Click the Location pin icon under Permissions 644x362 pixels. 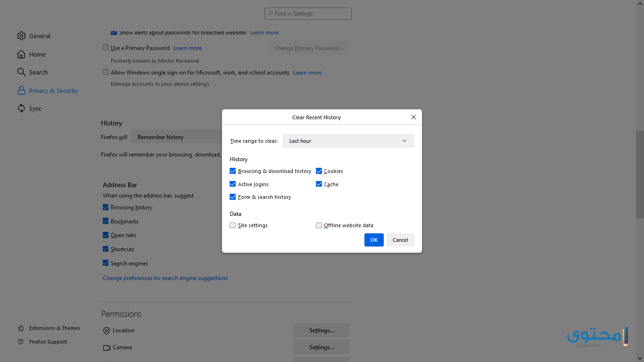107,331
